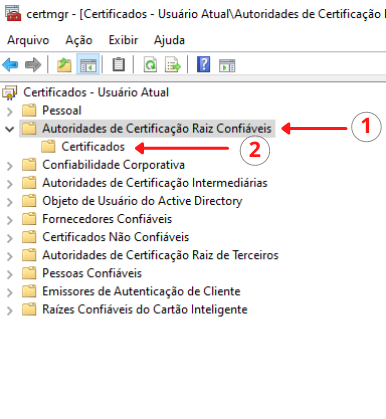The width and height of the screenshot is (386, 419).
Task: Click the Certificados root certificate icon
Action: (10, 92)
